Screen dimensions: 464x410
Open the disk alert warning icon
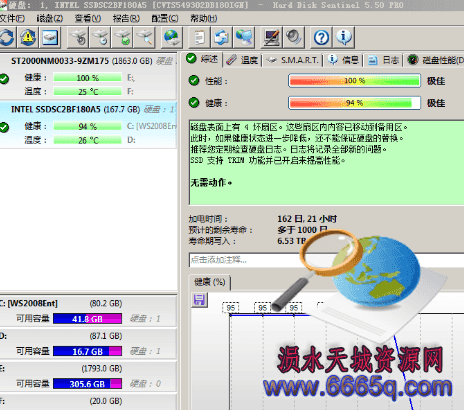[x=28, y=37]
